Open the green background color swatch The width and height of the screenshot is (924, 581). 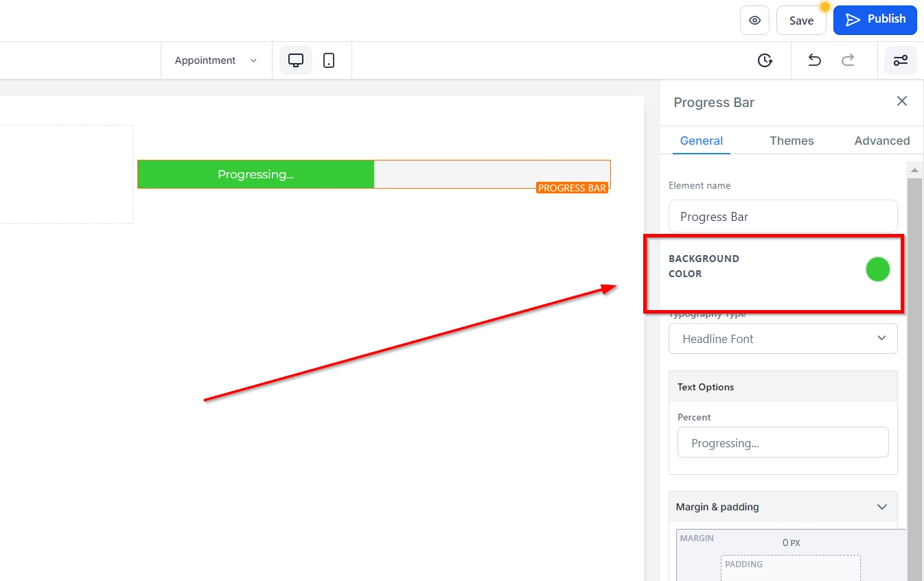tap(877, 270)
